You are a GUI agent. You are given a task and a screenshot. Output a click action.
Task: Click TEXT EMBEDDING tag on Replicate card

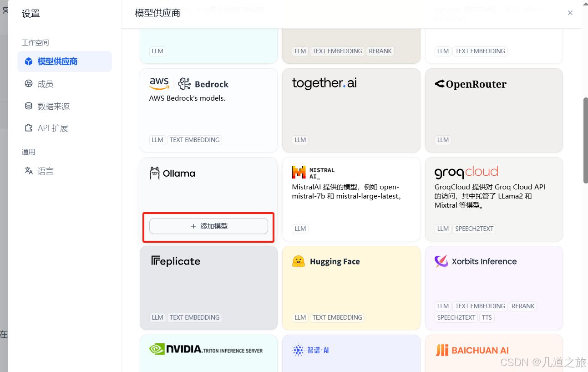195,317
